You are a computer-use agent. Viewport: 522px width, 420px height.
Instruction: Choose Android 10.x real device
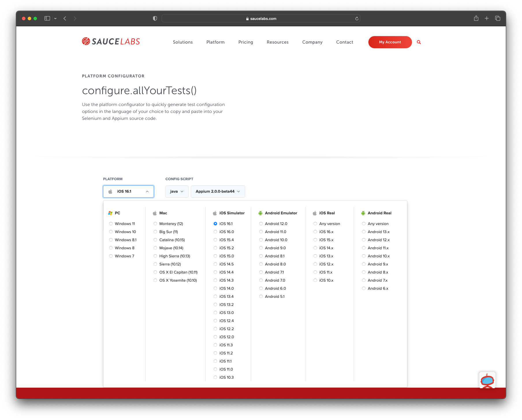(x=376, y=256)
